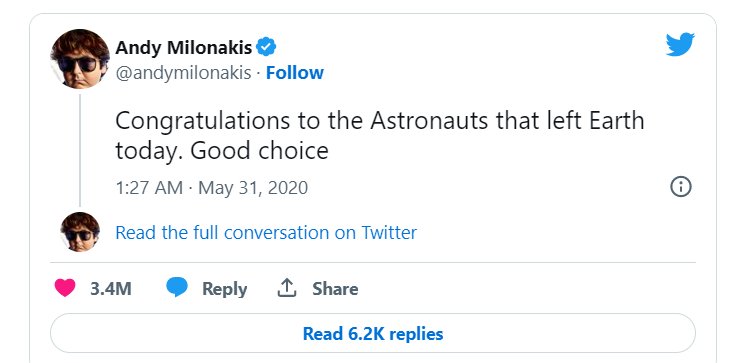This screenshot has height=363, width=749.
Task: Click the @andymilonakis handle
Action: 183,73
